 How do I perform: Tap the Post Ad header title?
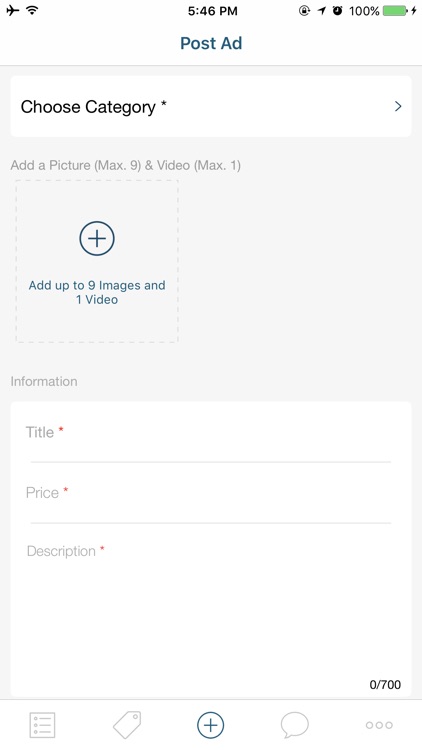point(211,43)
